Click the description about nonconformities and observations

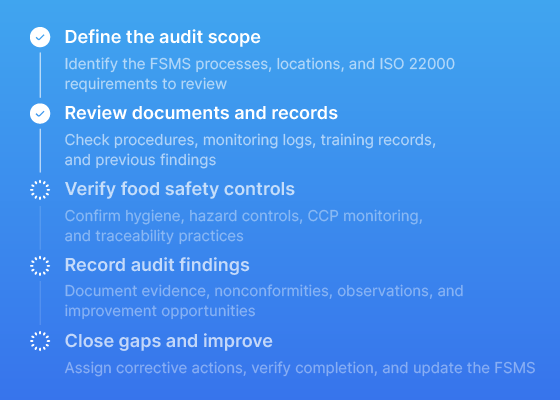pos(264,301)
